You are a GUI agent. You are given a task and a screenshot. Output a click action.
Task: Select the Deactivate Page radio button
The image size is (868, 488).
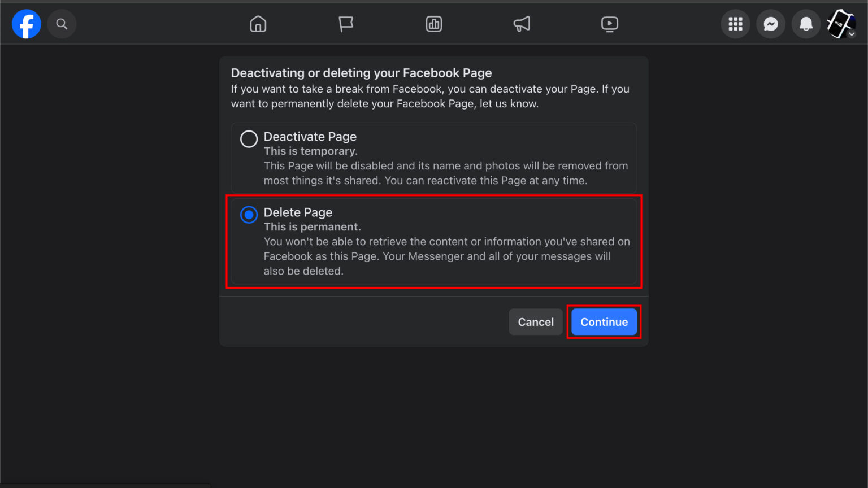pos(249,138)
